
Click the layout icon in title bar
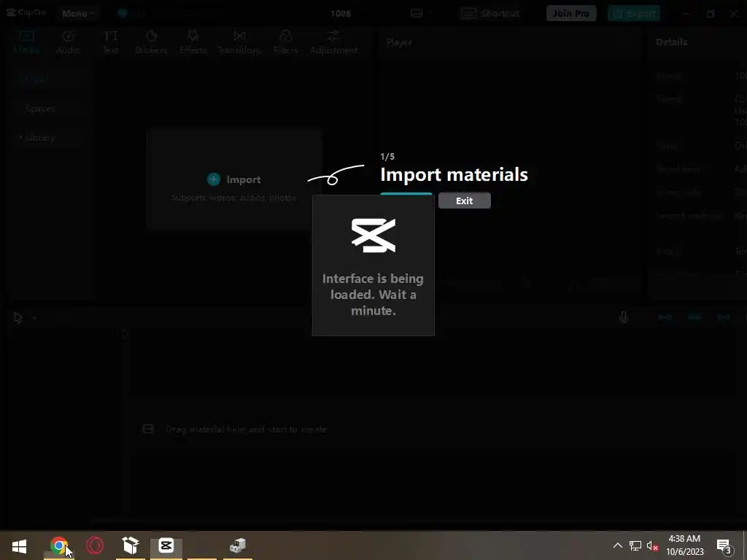tap(417, 13)
